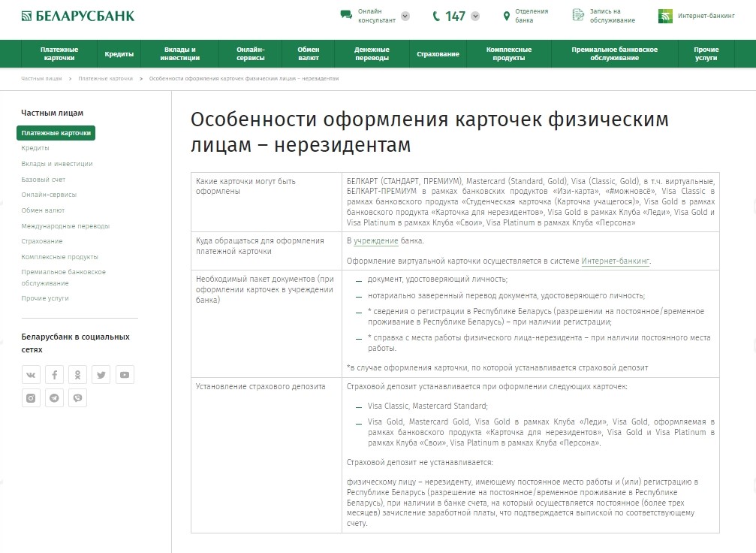756x553 pixels.
Task: Open Комплексные продукты in the green navigation bar
Action: [x=509, y=53]
